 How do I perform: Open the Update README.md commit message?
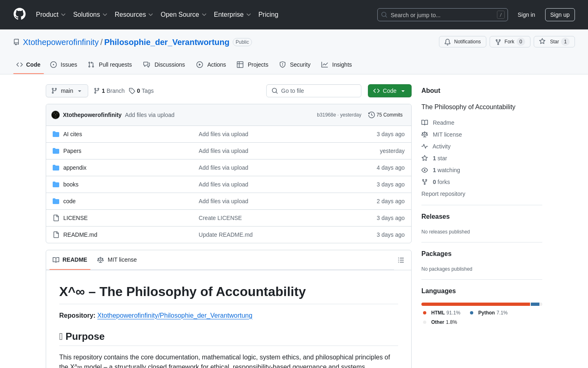point(225,235)
